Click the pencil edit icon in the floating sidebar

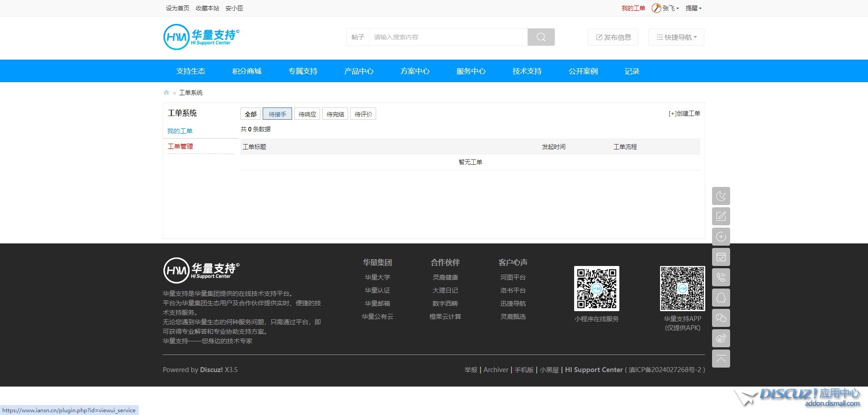[x=721, y=216]
